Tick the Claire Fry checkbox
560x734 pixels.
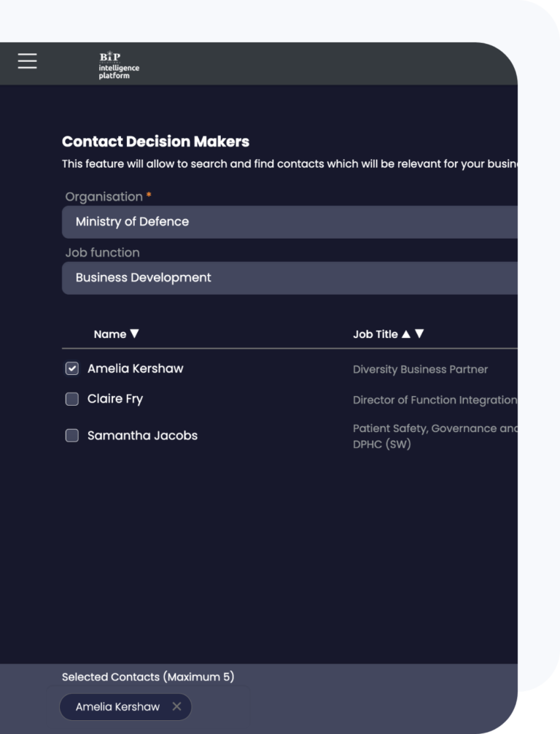point(72,399)
